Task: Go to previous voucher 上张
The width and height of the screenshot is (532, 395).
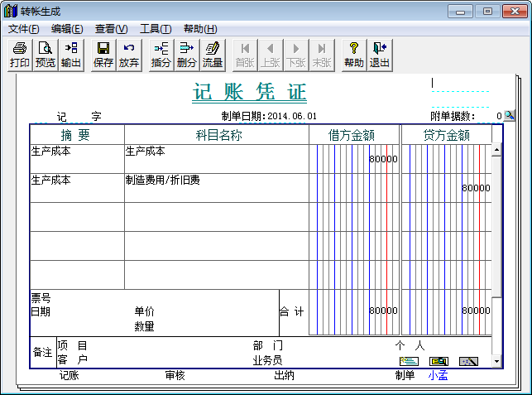Action: pyautogui.click(x=271, y=55)
